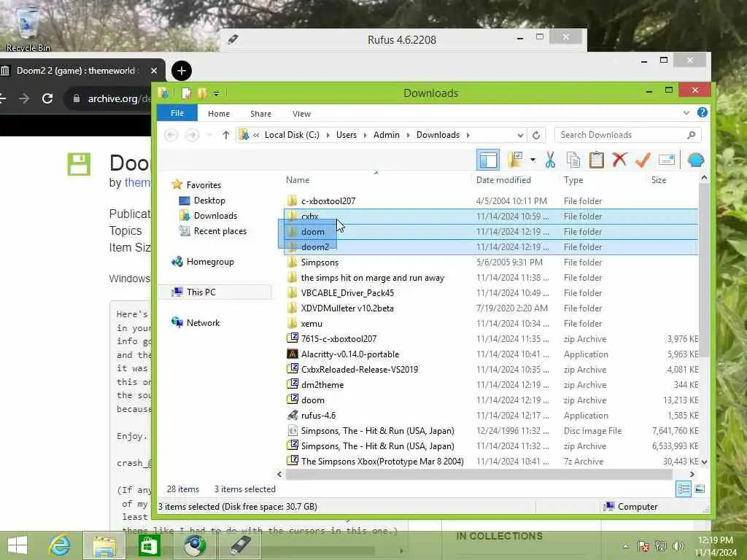This screenshot has width=747, height=560.
Task: Open the View ribbon tab
Action: (x=301, y=114)
